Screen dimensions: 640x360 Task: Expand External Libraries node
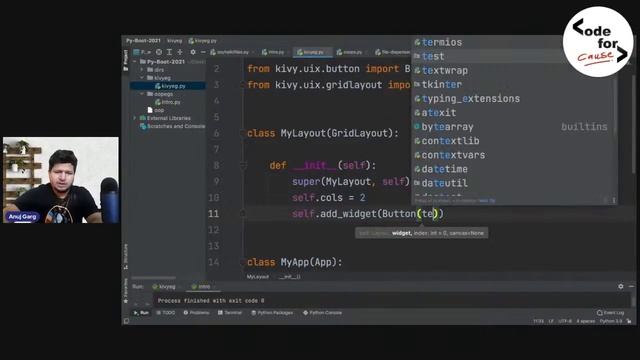(135, 118)
